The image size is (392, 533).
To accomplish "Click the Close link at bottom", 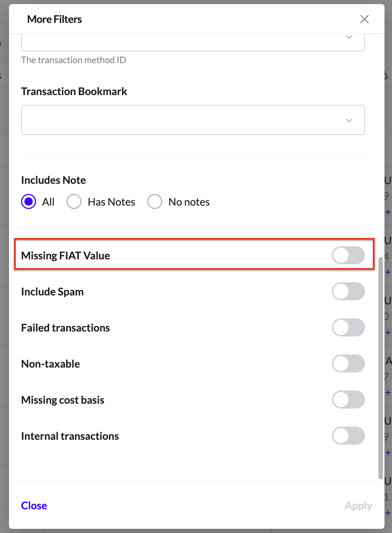I will tap(34, 506).
